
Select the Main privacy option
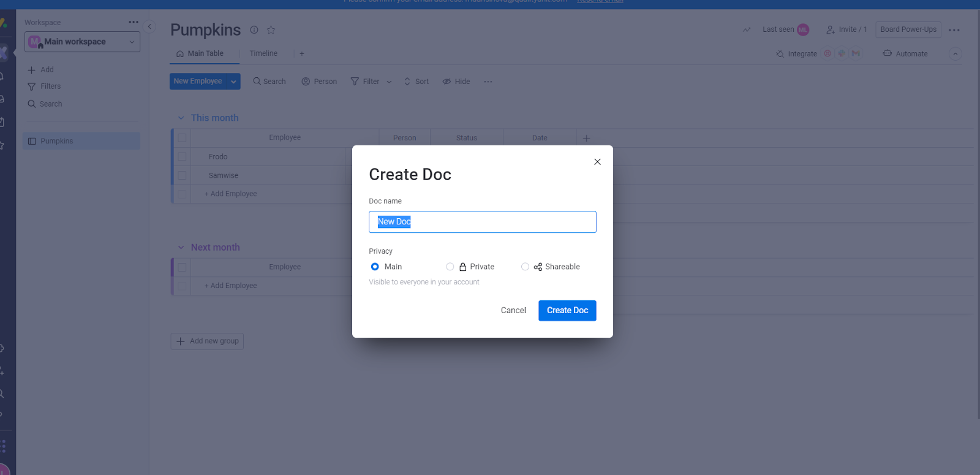click(x=375, y=267)
